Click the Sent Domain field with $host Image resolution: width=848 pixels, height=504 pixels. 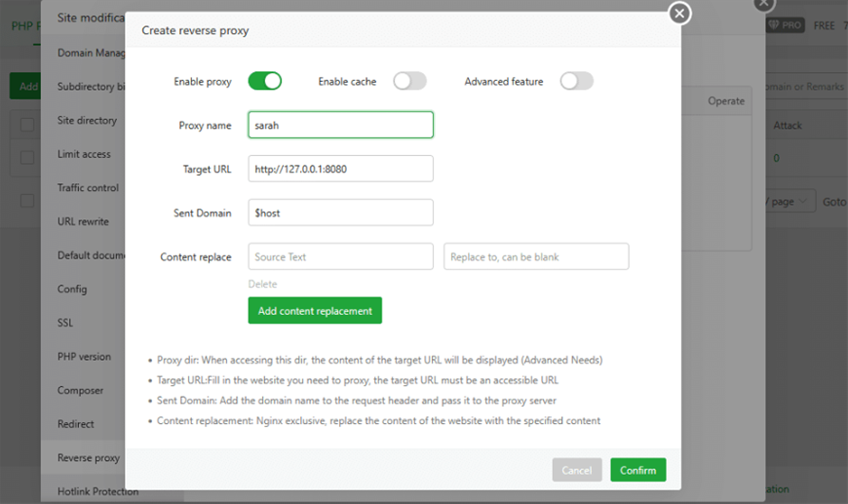(341, 213)
